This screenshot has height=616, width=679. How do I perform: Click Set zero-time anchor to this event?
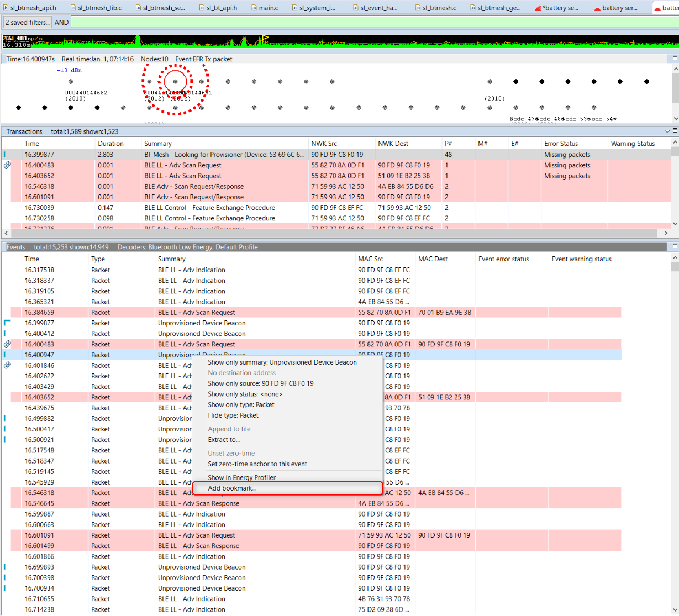tap(257, 464)
